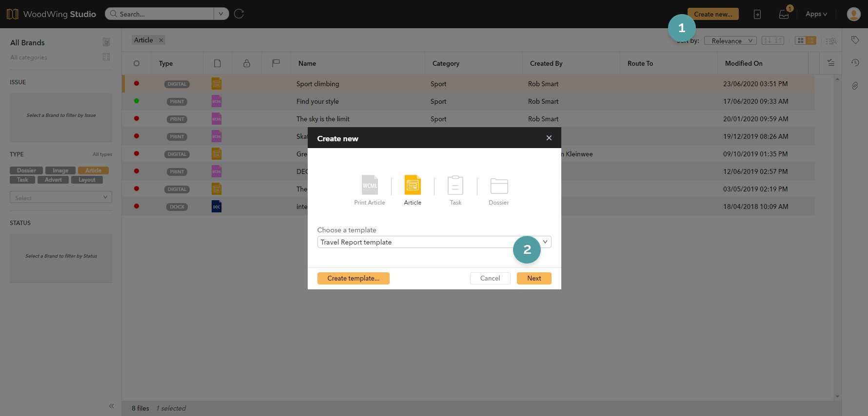This screenshot has height=416, width=868.
Task: Click the Create new button in header
Action: [x=713, y=14]
